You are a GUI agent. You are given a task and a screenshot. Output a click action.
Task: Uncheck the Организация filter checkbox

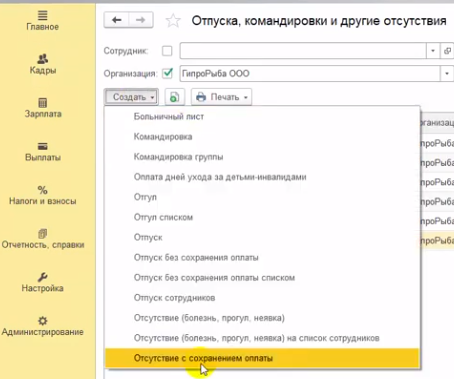point(167,73)
